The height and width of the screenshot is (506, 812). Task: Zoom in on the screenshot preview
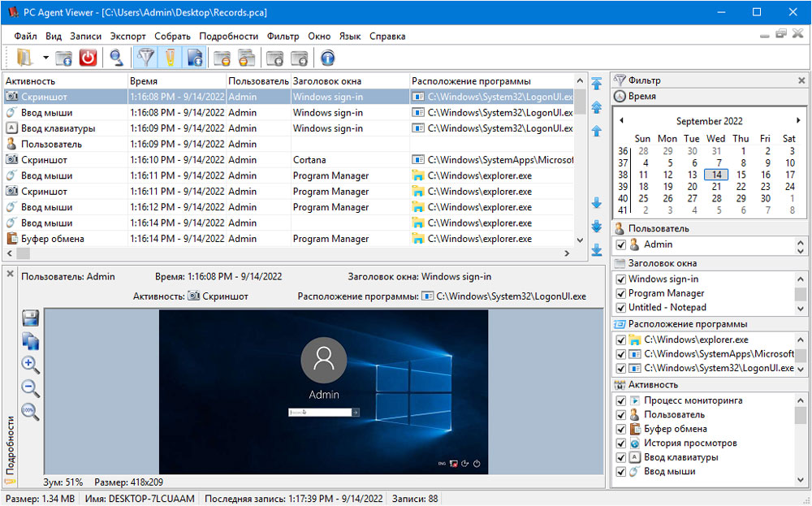(x=30, y=364)
